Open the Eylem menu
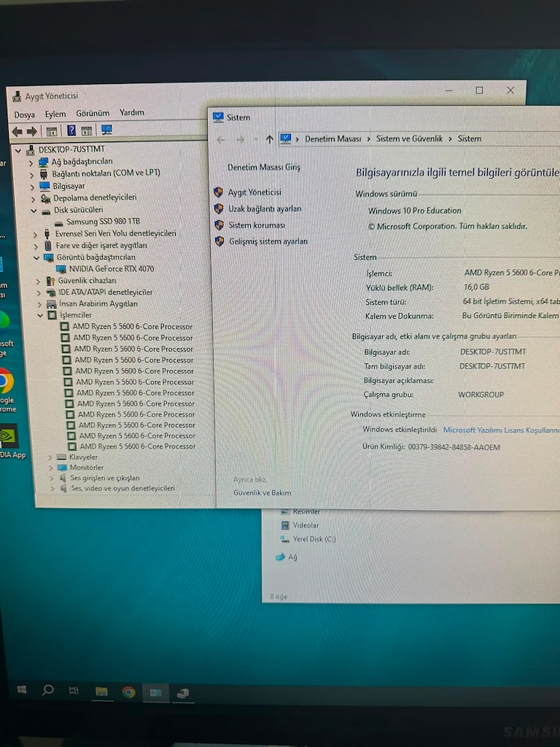 55,114
